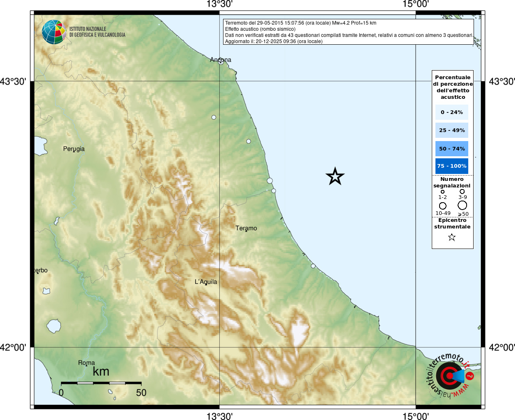This screenshot has height=420, width=515.
Task: Select the 50 - 74% color swatch
Action: pyautogui.click(x=452, y=148)
